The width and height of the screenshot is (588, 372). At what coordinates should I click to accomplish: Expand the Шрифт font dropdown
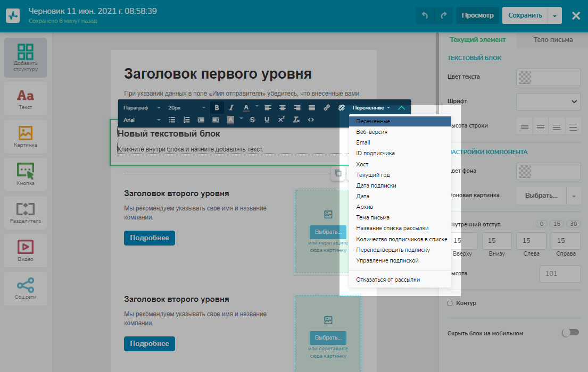click(x=548, y=101)
